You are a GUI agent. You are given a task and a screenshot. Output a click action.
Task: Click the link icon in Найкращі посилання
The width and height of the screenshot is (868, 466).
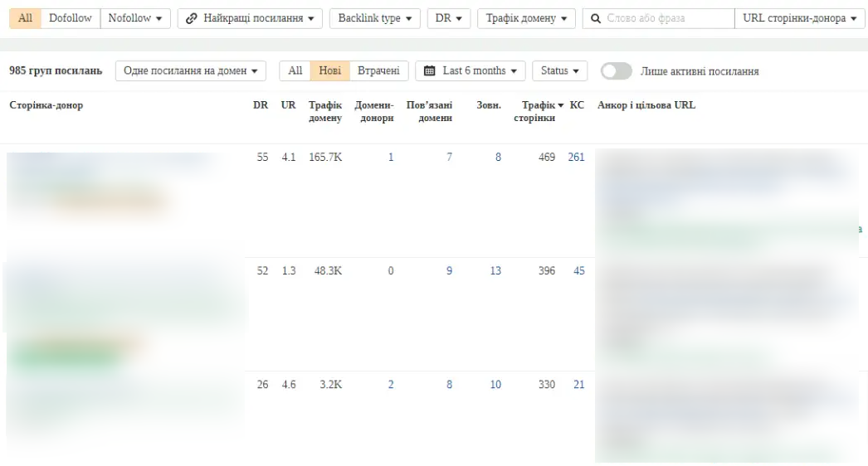191,18
